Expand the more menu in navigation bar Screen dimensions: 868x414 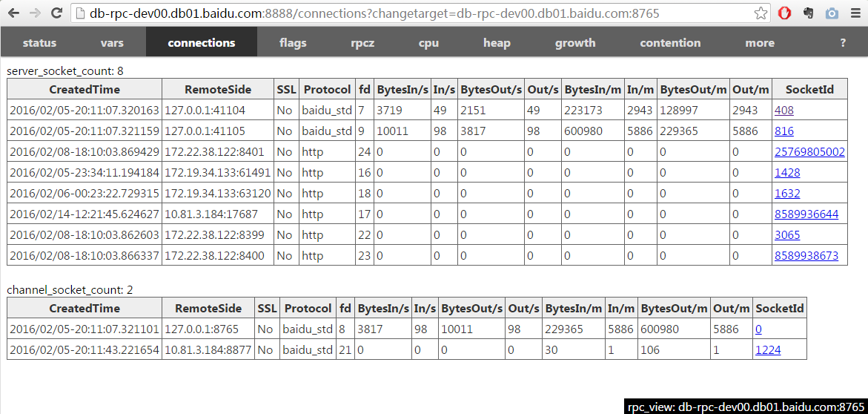(760, 43)
